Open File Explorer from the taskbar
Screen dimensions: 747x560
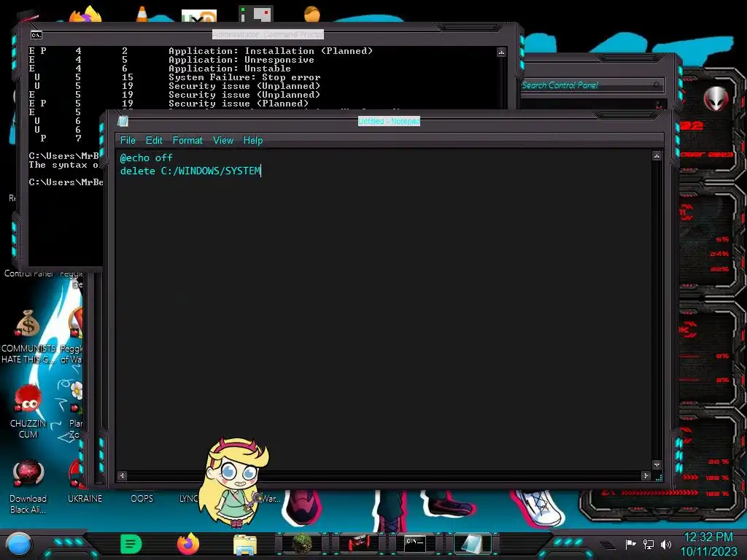(245, 544)
